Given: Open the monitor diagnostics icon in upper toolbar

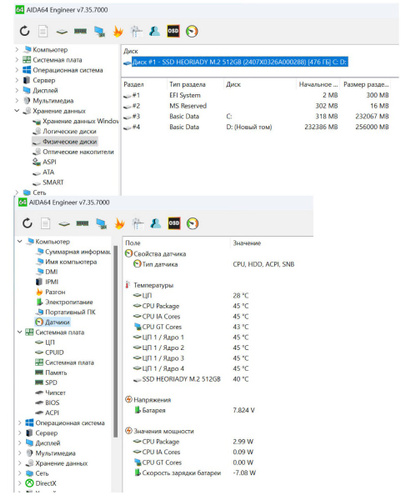Looking at the screenshot, I should [99, 31].
